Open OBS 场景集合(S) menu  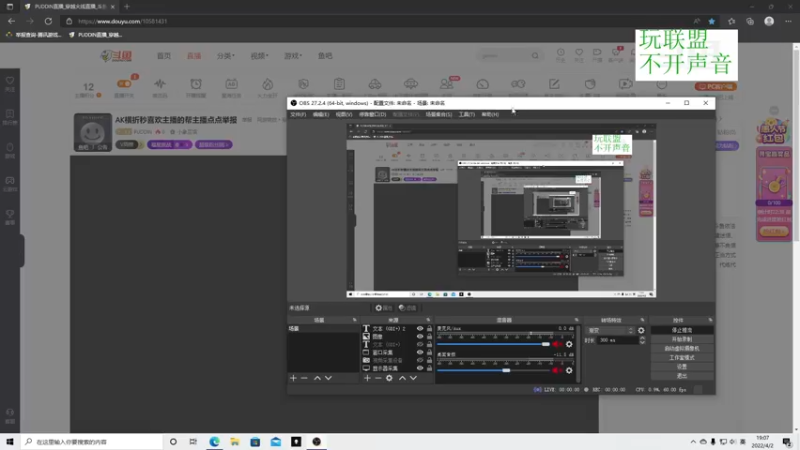pos(439,114)
